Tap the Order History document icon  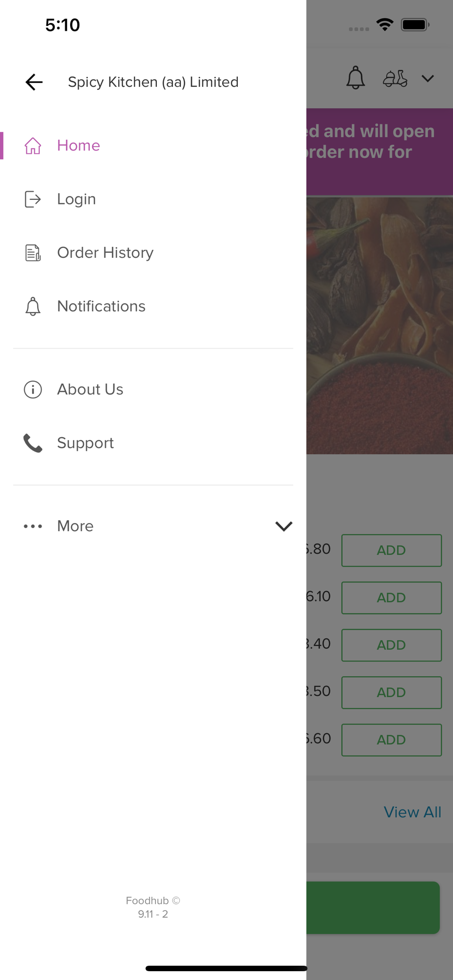click(x=33, y=253)
